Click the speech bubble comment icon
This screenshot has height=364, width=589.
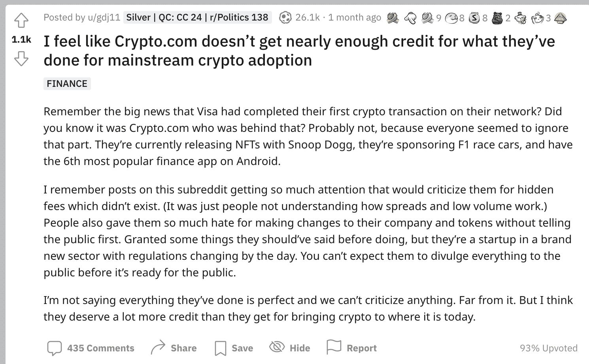[54, 347]
